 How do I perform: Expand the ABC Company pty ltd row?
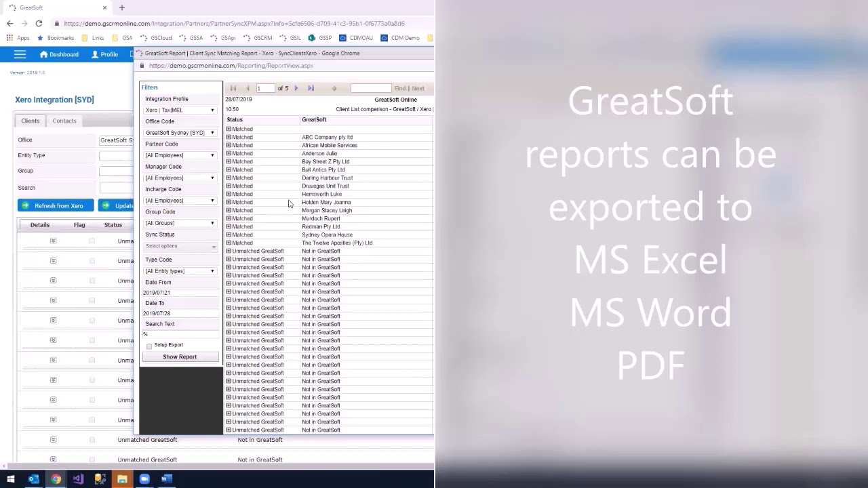coord(229,137)
